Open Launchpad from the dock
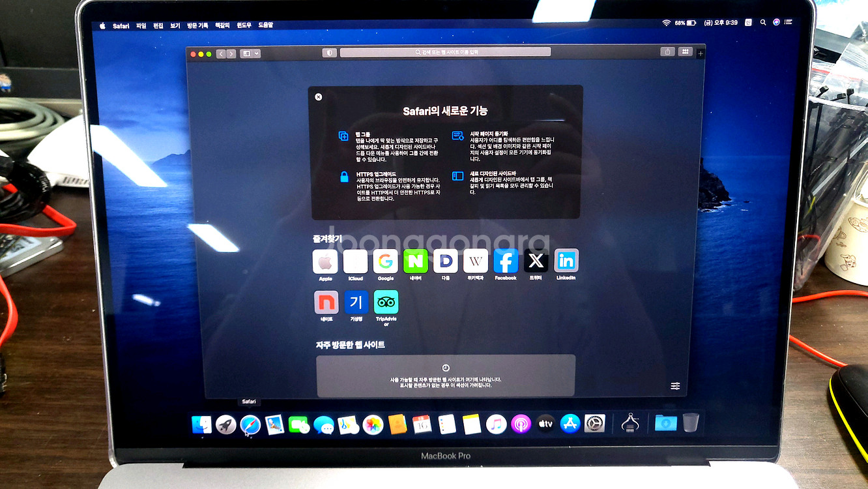868x489 pixels. pyautogui.click(x=226, y=425)
